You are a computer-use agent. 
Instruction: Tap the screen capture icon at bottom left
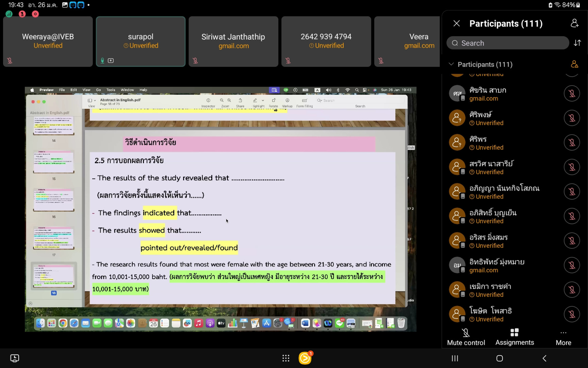coord(15,358)
